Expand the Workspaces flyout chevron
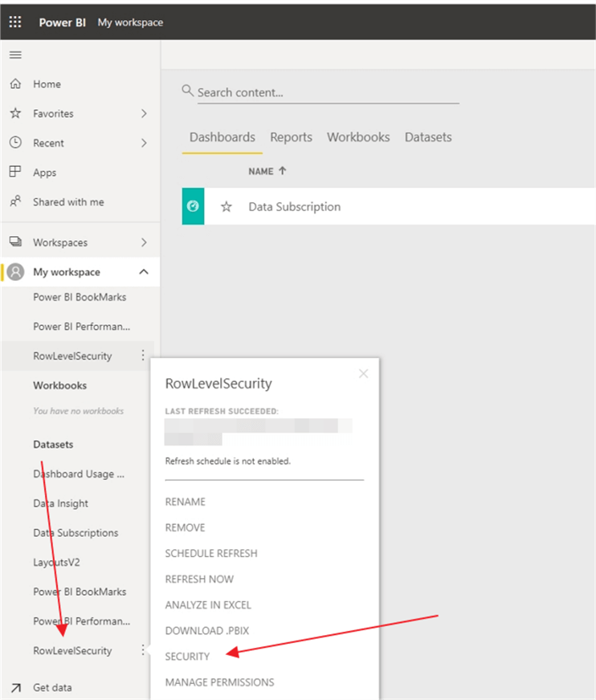The width and height of the screenshot is (596, 700). tap(144, 242)
